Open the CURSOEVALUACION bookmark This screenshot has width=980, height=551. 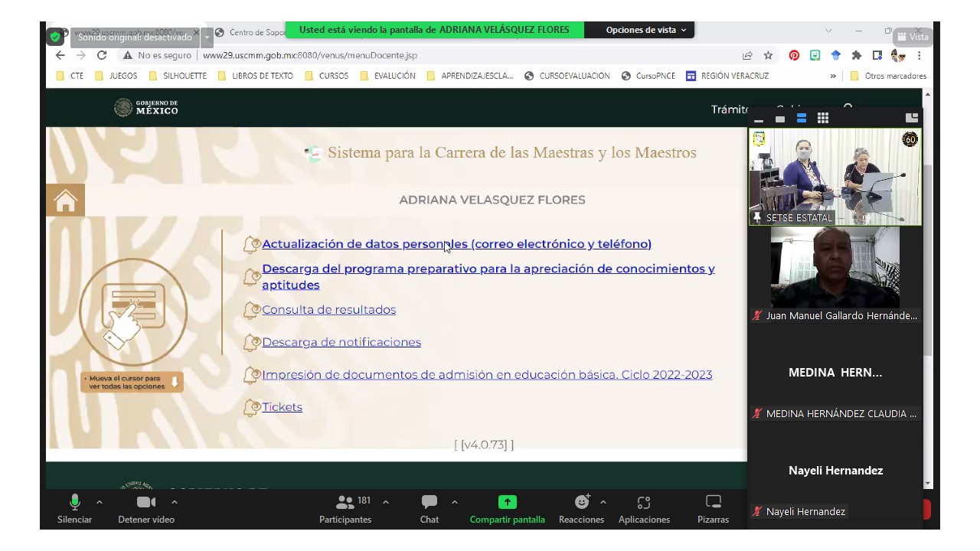pyautogui.click(x=567, y=76)
